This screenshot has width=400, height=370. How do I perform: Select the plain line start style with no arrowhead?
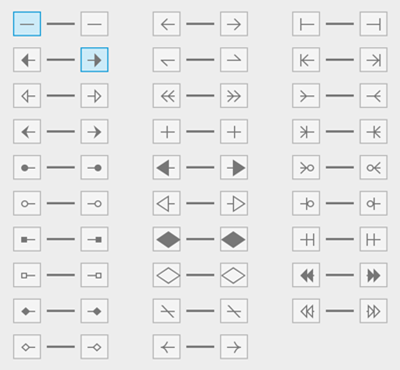coord(27,24)
